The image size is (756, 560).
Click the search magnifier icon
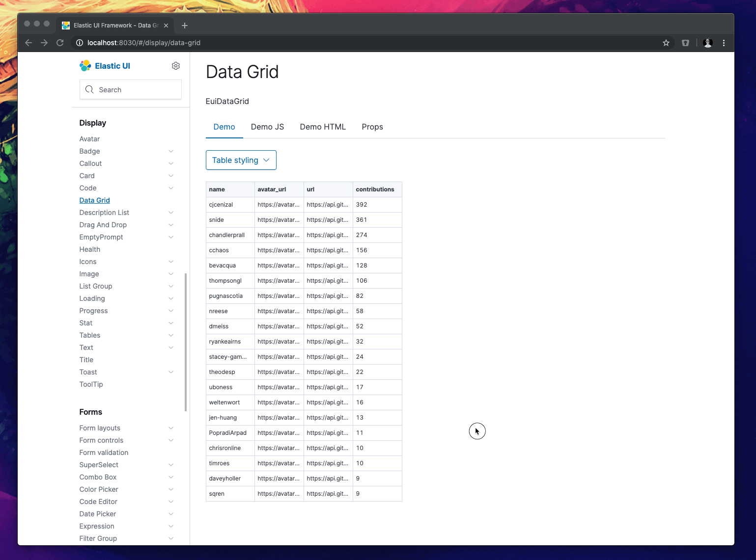click(89, 89)
